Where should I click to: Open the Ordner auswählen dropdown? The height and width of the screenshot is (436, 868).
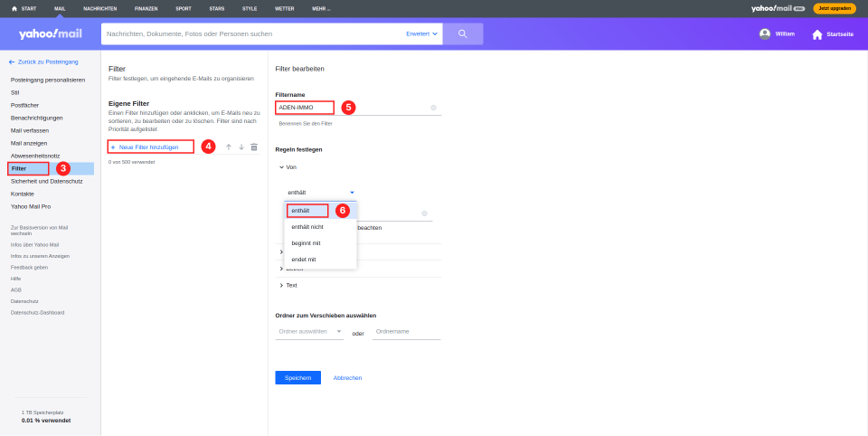coord(309,331)
